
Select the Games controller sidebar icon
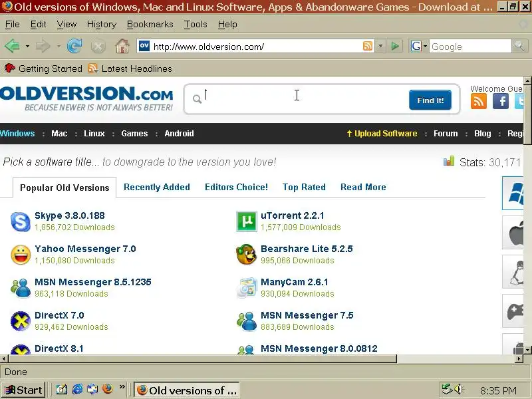[x=513, y=311]
